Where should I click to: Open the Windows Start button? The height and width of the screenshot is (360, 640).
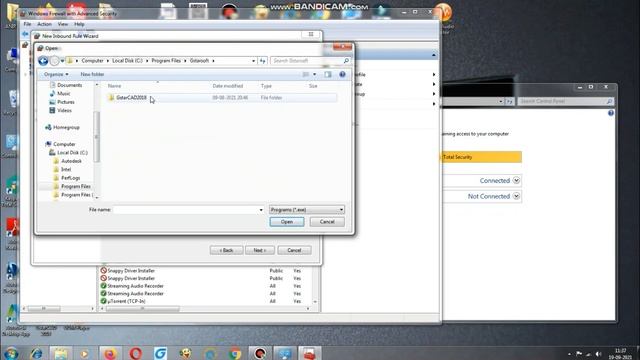click(11, 353)
